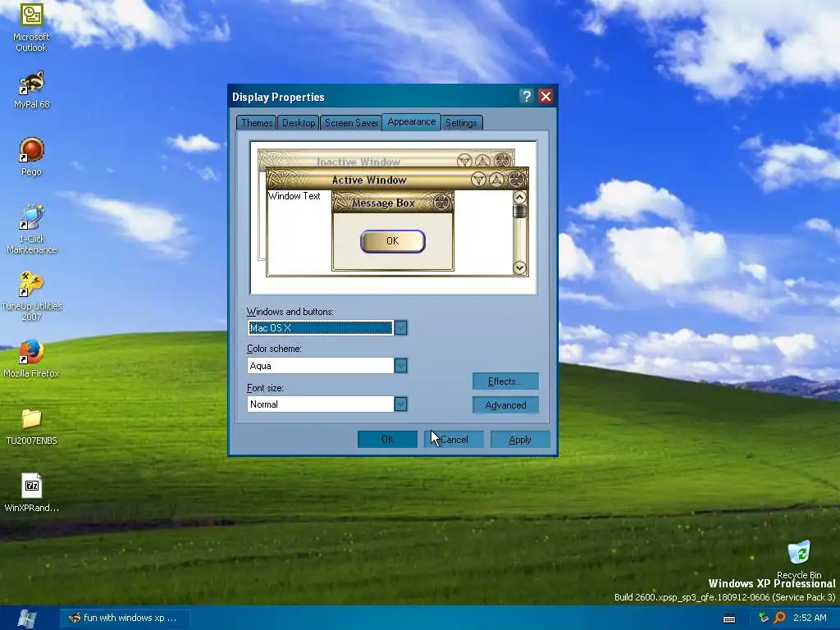Select the MyPal 68 desktop shortcut
Viewport: 840px width, 630px height.
click(x=31, y=90)
